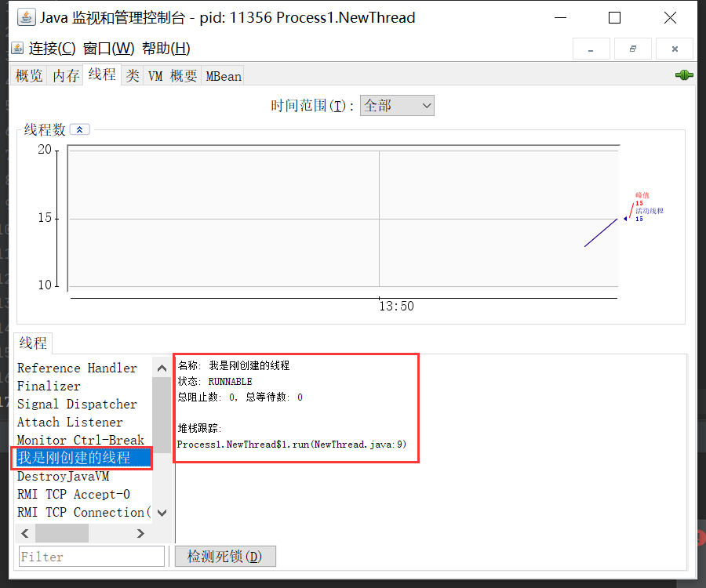The image size is (706, 588).
Task: Select RMI TCP Accept-0 thread
Action: 83,494
